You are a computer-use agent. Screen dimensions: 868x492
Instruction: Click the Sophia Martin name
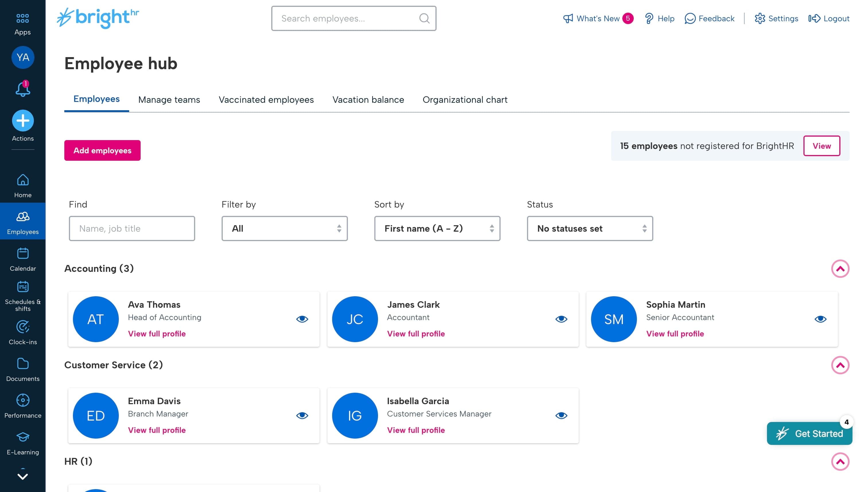coord(676,305)
